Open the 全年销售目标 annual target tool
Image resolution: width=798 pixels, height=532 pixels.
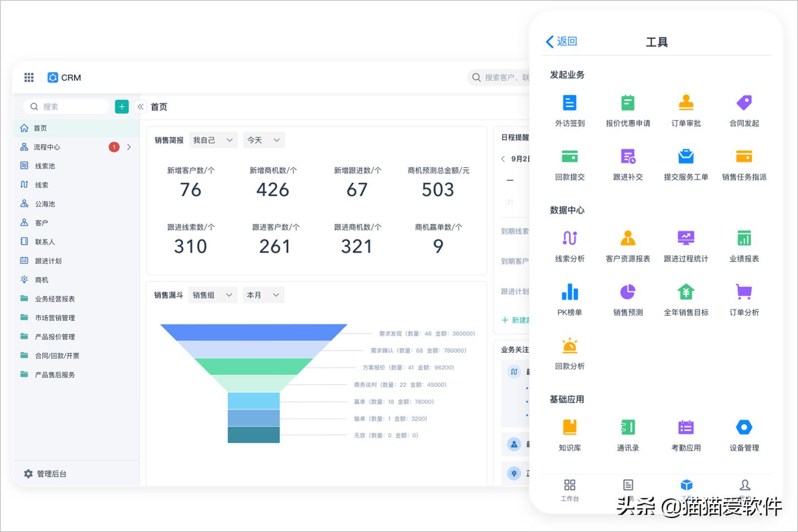(x=686, y=299)
